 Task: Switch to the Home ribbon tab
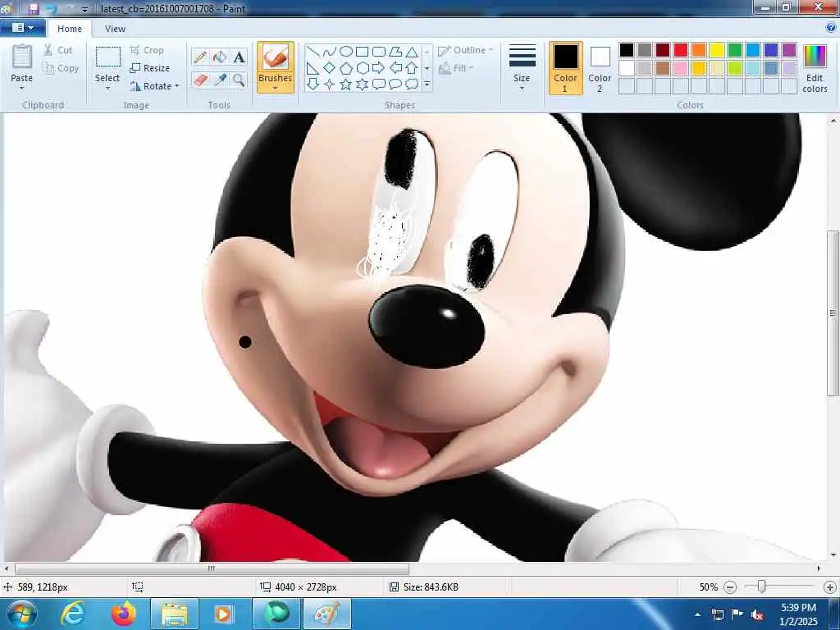(x=70, y=29)
